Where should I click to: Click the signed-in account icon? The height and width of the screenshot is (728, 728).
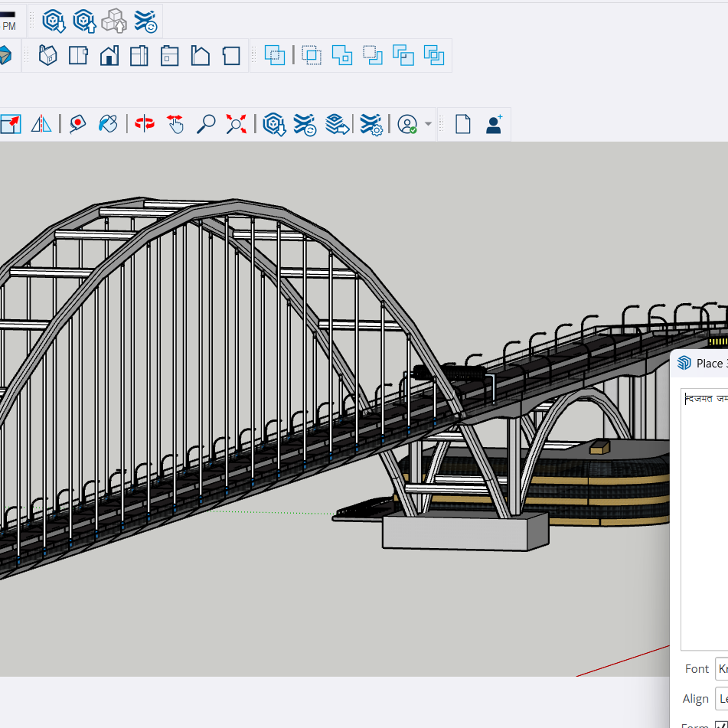[x=407, y=125]
